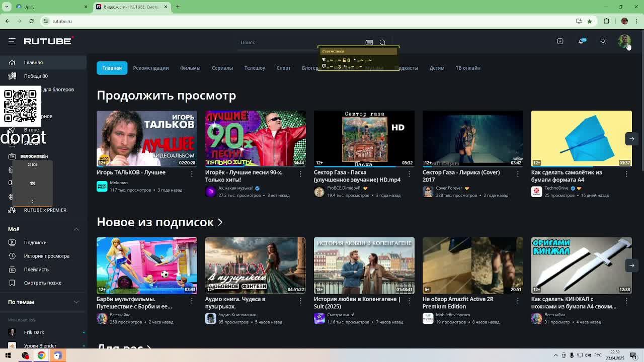The height and width of the screenshot is (362, 644).
Task: Select the Главная category tab
Action: point(112,68)
